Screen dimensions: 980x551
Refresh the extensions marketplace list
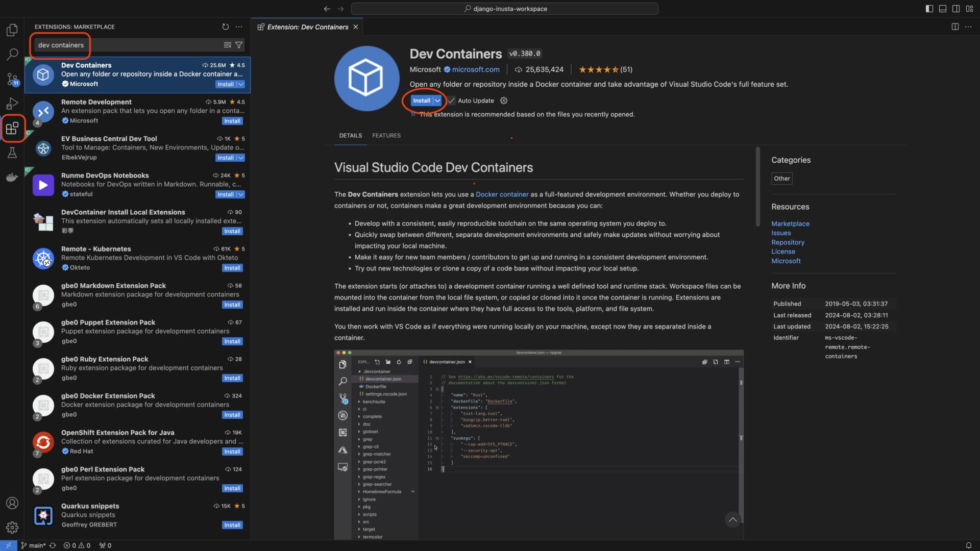[226, 27]
